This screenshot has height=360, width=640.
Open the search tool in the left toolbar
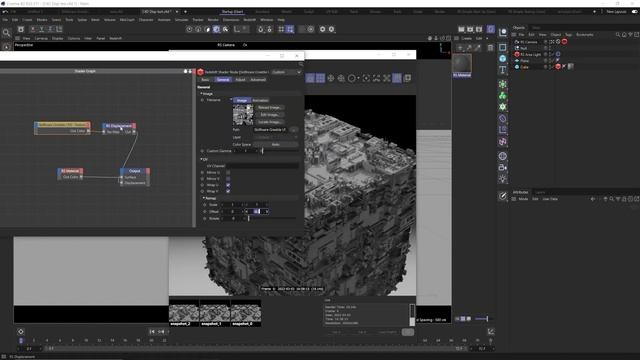[x=6, y=32]
